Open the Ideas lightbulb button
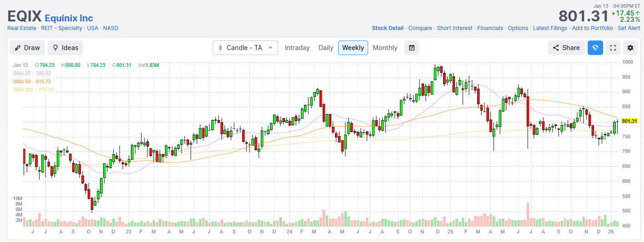 (65, 48)
